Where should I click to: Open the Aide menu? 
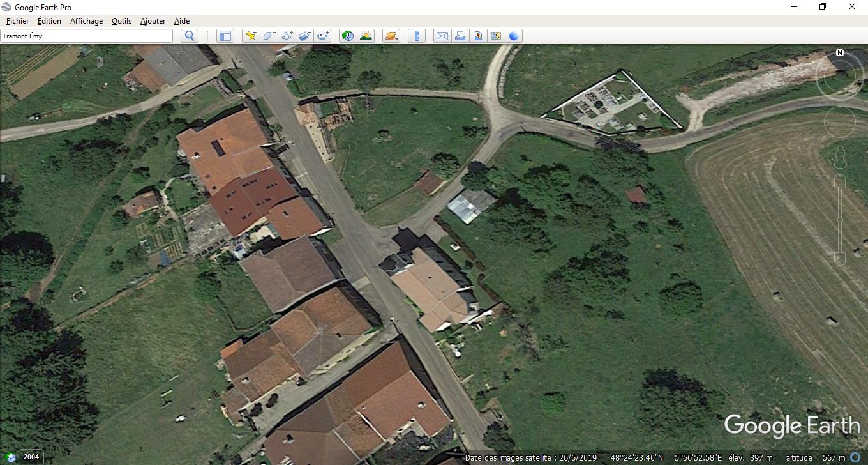(x=182, y=21)
